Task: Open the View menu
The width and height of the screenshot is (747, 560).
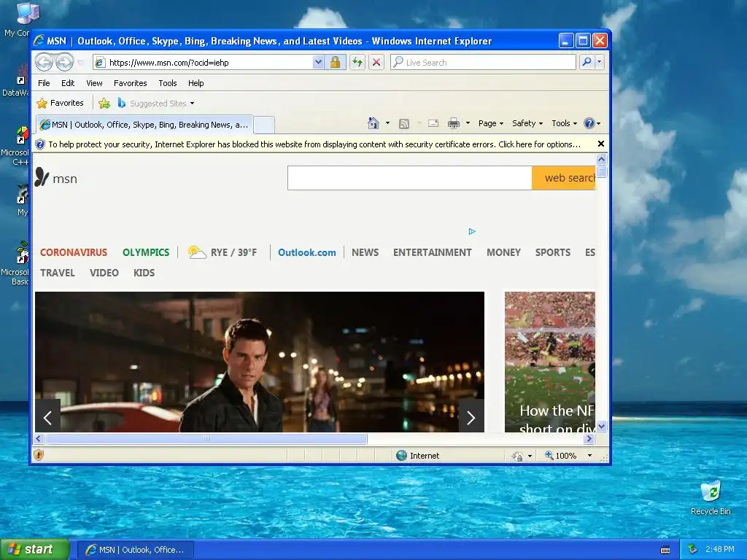Action: [94, 83]
